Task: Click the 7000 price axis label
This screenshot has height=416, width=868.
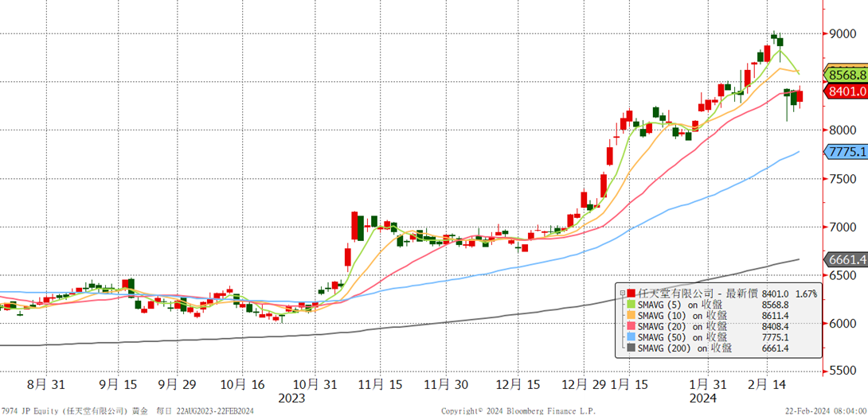Action: [845, 227]
